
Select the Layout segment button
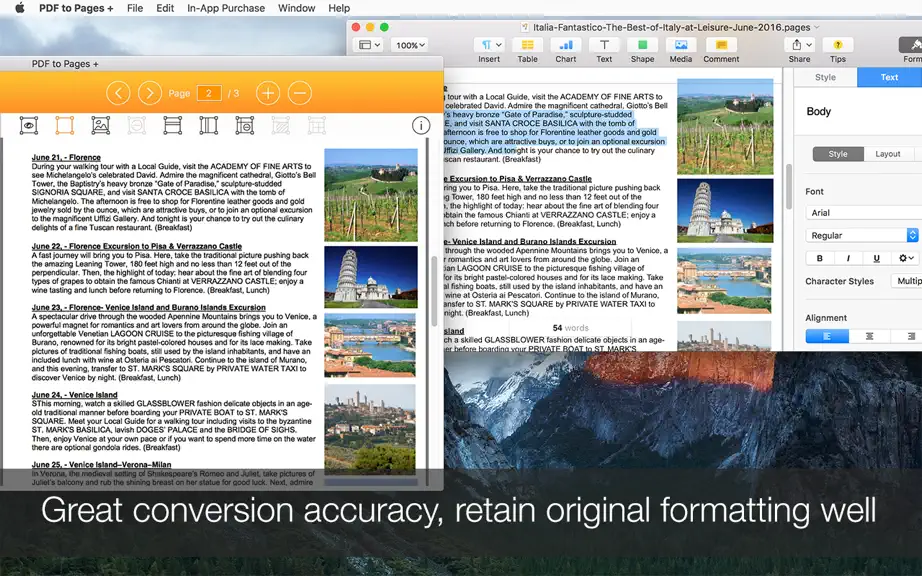887,154
